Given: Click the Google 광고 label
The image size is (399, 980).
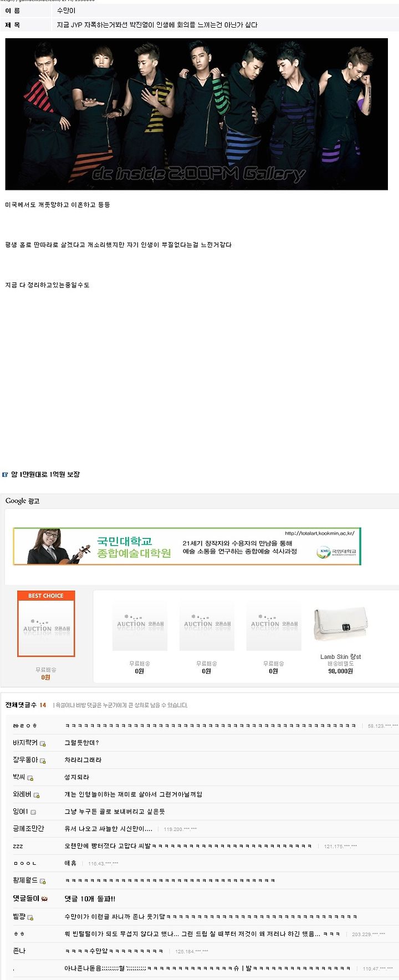Looking at the screenshot, I should pyautogui.click(x=22, y=501).
